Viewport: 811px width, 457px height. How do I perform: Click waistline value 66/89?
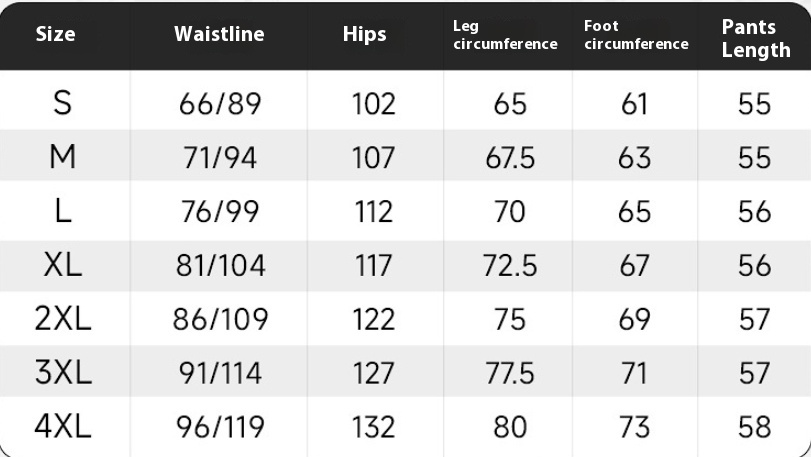[220, 103]
